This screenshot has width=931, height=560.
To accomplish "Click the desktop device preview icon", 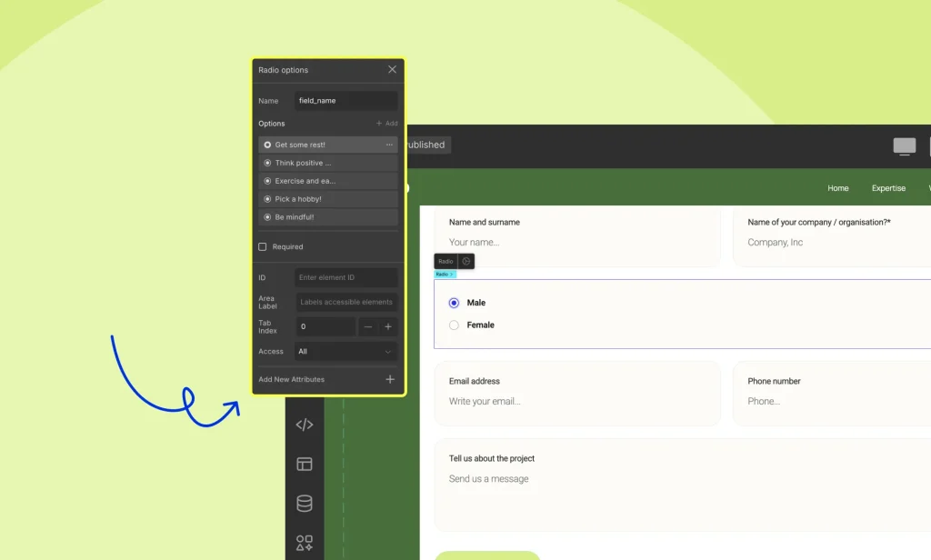I will [905, 146].
